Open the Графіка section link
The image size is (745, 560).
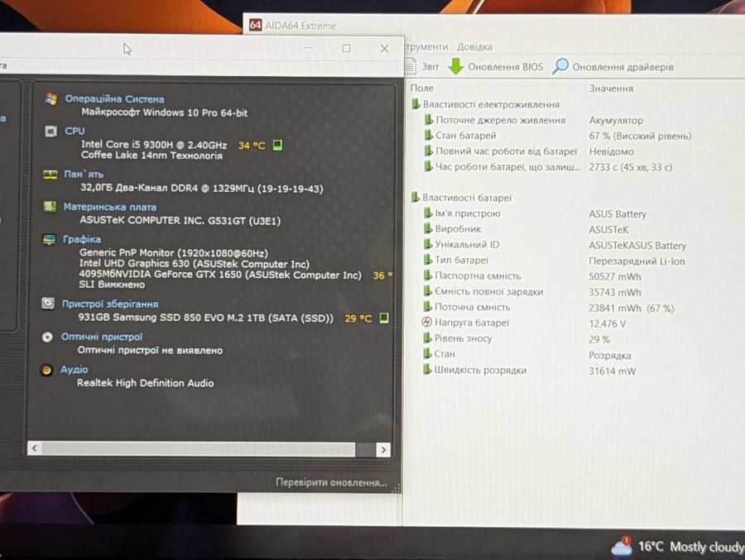(82, 239)
